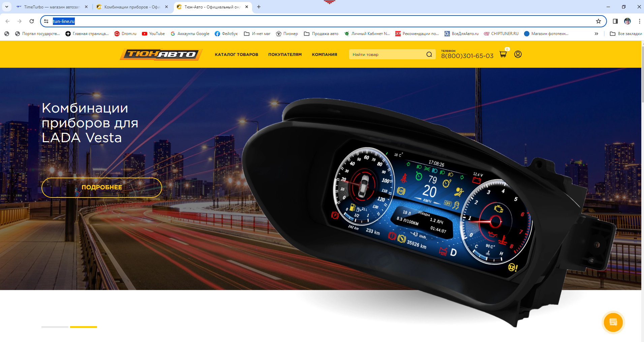This screenshot has width=644, height=342.
Task: Open КОМПАНИЯ menu
Action: (325, 55)
